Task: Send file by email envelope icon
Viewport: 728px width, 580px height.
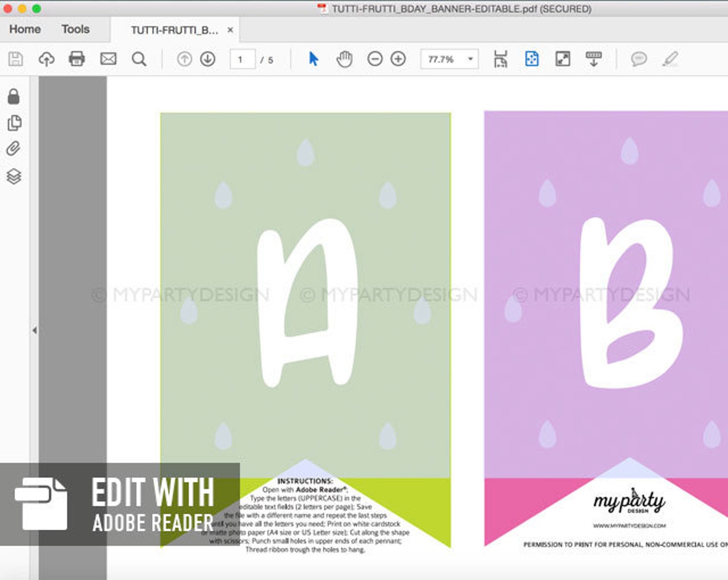Action: (108, 59)
